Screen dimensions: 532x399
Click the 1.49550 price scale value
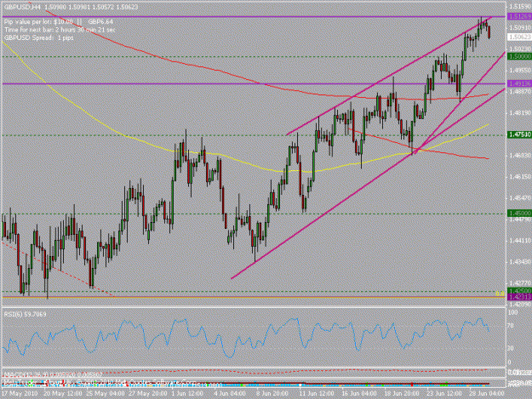pyautogui.click(x=521, y=70)
